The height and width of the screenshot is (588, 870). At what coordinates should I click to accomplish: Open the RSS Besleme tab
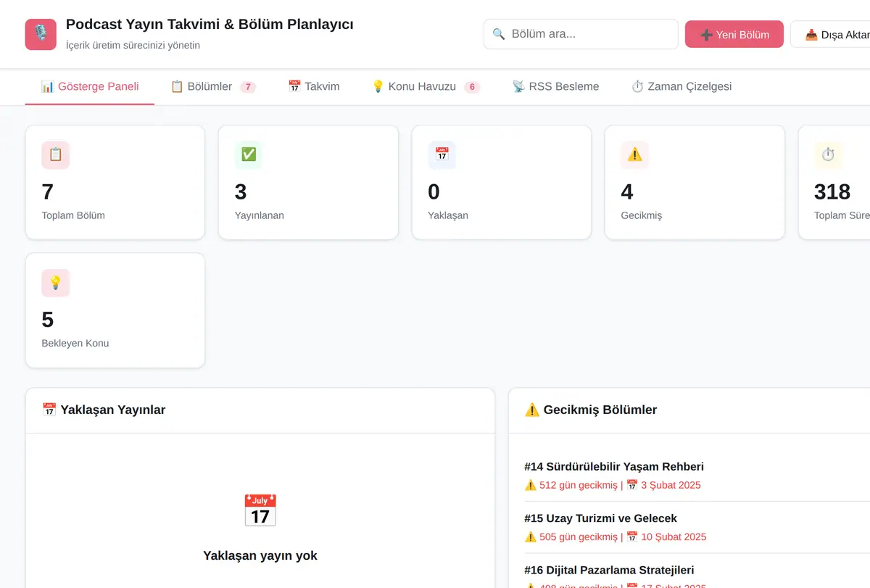click(x=555, y=86)
